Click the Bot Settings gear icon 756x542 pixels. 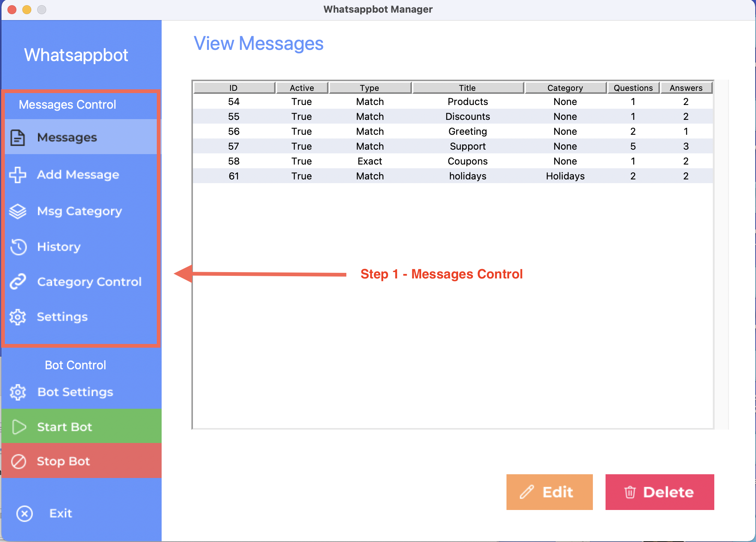(x=18, y=392)
